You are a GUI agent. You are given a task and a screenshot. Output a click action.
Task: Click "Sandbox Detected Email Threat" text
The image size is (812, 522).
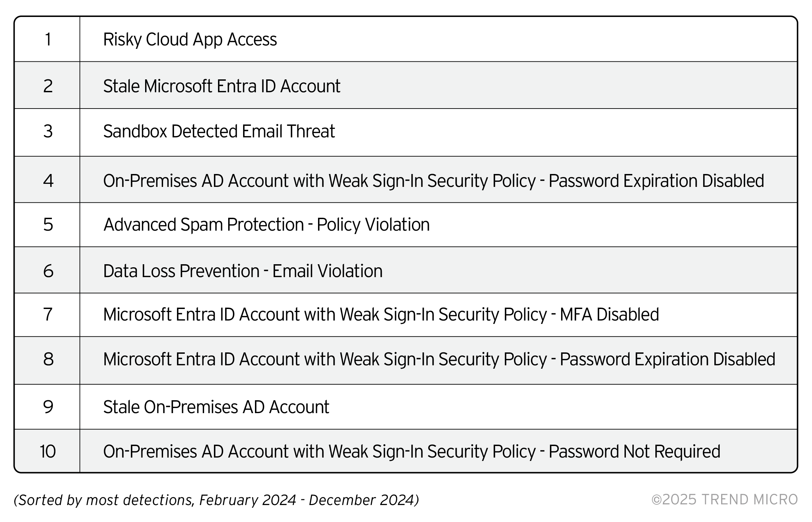219,131
